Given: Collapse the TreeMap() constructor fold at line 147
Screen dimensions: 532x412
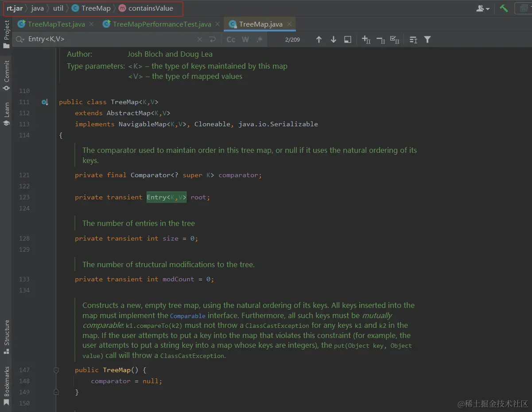Looking at the screenshot, I should click(56, 370).
